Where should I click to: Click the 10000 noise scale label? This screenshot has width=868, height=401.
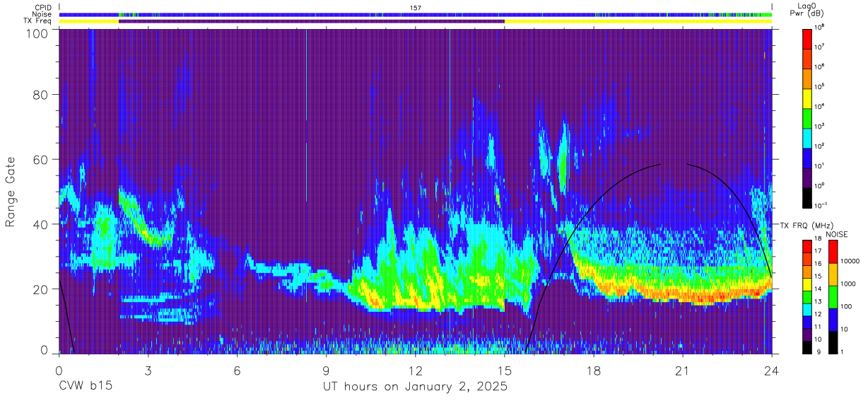click(x=851, y=262)
